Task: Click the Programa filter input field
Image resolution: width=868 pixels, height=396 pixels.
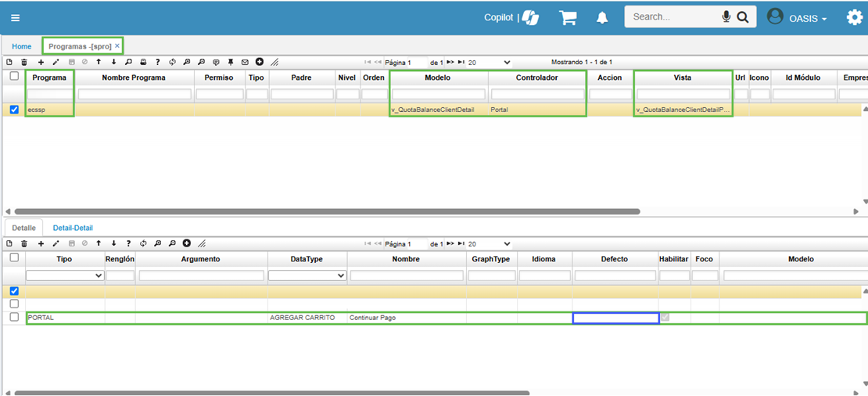Action: pyautogui.click(x=49, y=94)
